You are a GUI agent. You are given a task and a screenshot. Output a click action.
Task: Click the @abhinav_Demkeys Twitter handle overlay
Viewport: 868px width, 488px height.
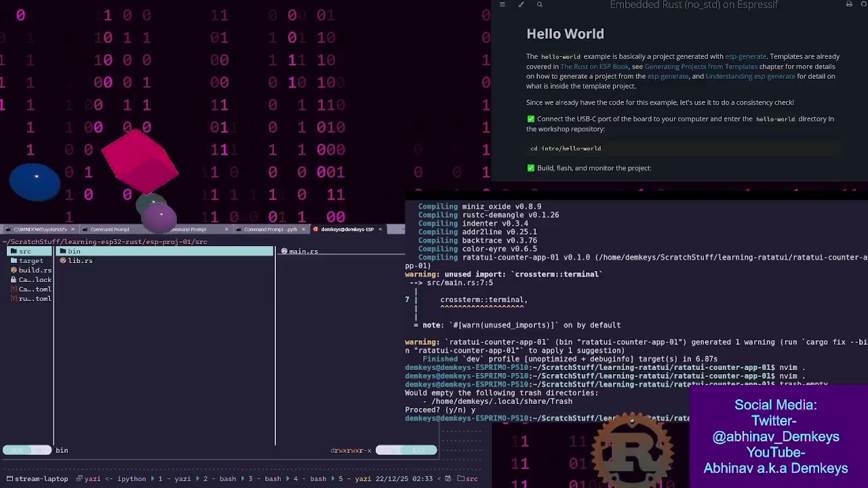click(776, 437)
